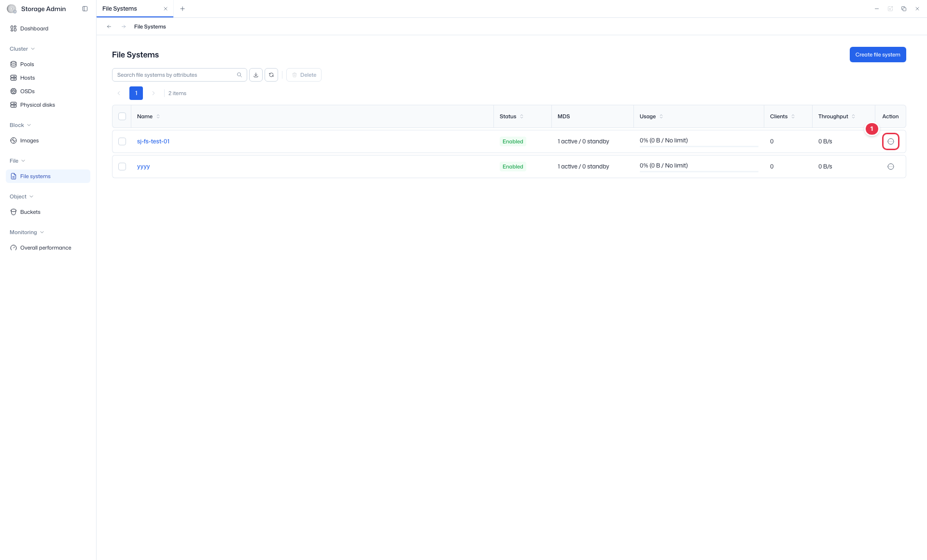Open the sj-fs-test-01 file system link

[x=154, y=141]
